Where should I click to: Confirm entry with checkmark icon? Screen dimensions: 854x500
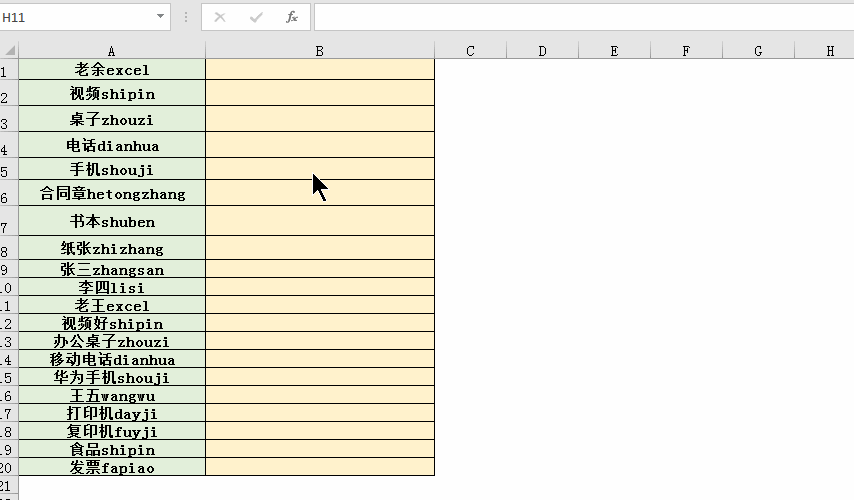(x=256, y=17)
